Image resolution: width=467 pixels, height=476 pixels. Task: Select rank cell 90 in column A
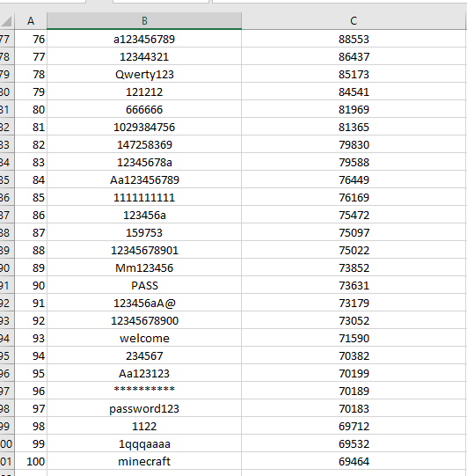point(31,285)
